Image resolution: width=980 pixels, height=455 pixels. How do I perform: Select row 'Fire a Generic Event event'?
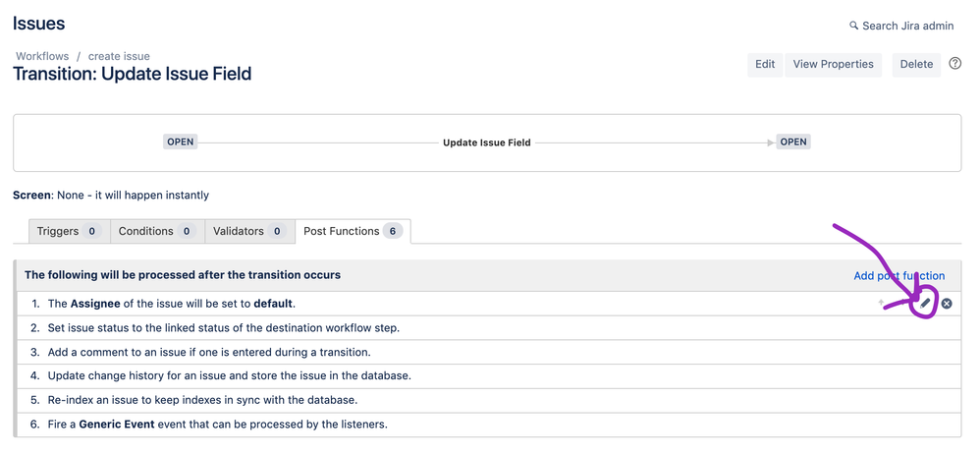pos(487,425)
